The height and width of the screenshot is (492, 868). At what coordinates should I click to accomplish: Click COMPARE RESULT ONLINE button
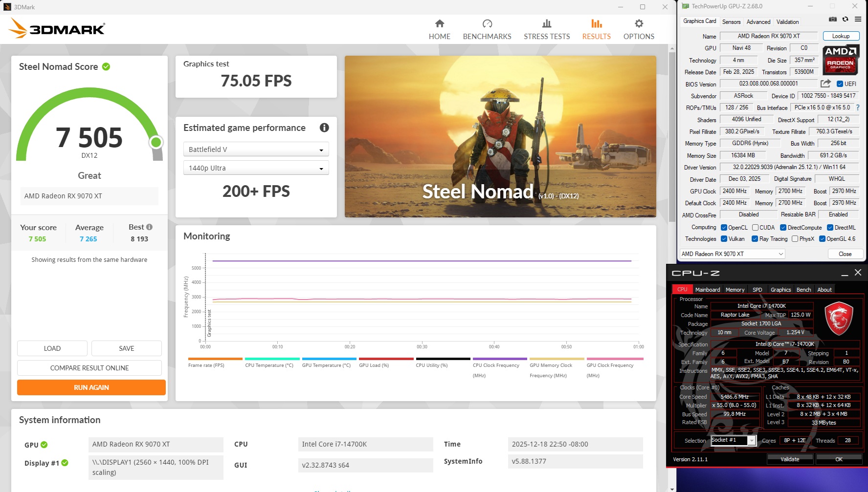[x=89, y=368]
